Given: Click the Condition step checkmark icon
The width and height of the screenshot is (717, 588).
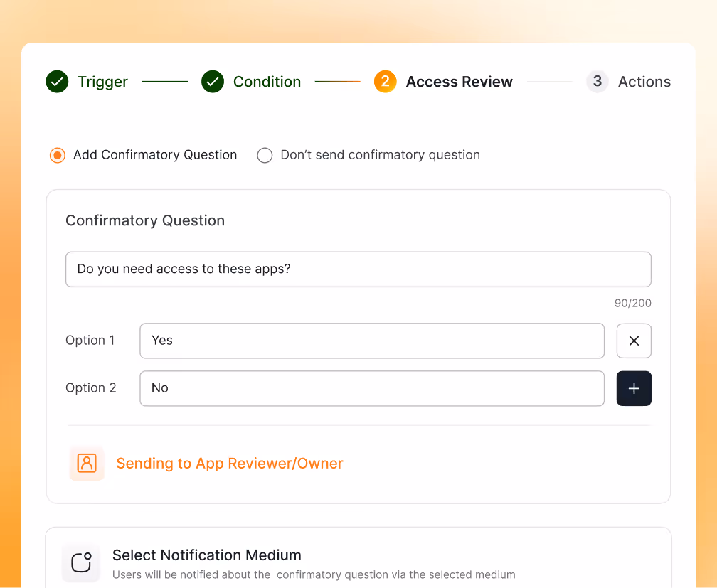Looking at the screenshot, I should pos(212,81).
